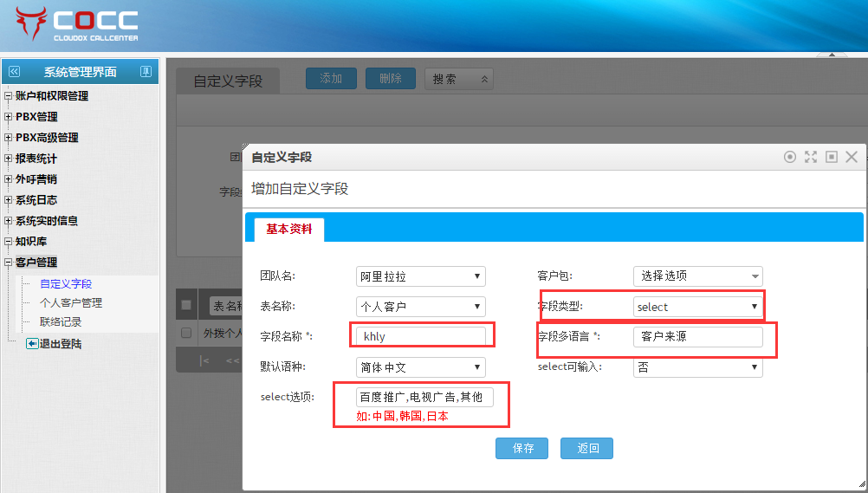Viewport: 868px width, 493px height.
Task: Close the 自定义字段 dialog with the X icon
Action: point(852,157)
